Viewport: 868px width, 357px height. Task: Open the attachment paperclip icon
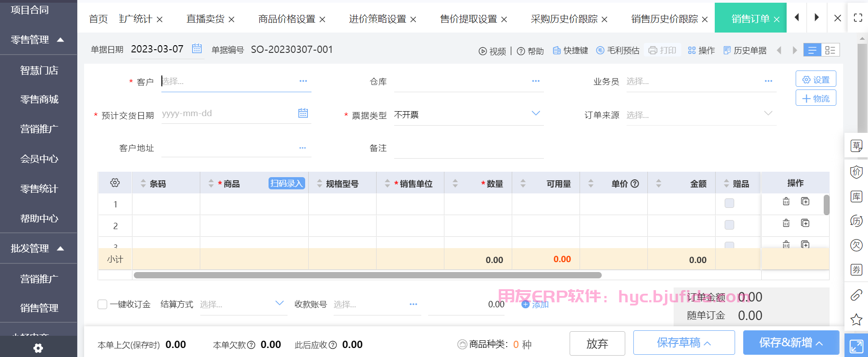pyautogui.click(x=856, y=295)
